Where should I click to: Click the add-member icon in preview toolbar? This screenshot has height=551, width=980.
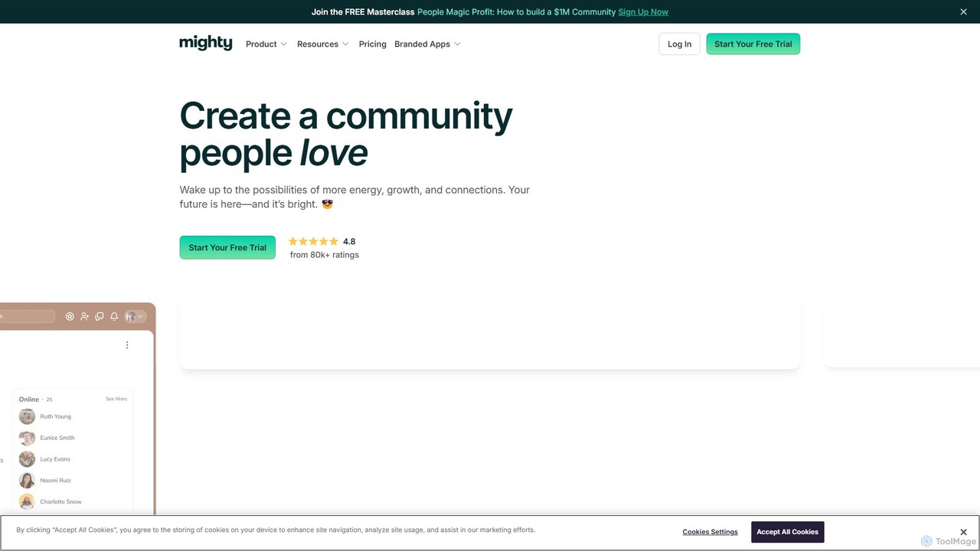point(84,316)
